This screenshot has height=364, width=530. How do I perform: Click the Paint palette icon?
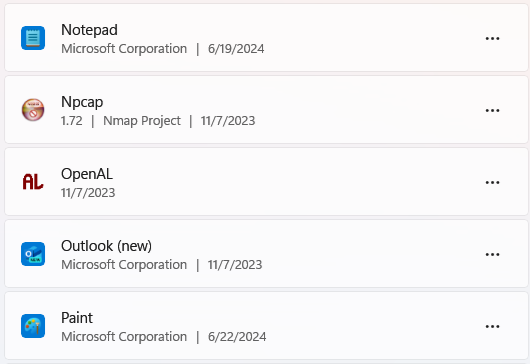(x=33, y=326)
